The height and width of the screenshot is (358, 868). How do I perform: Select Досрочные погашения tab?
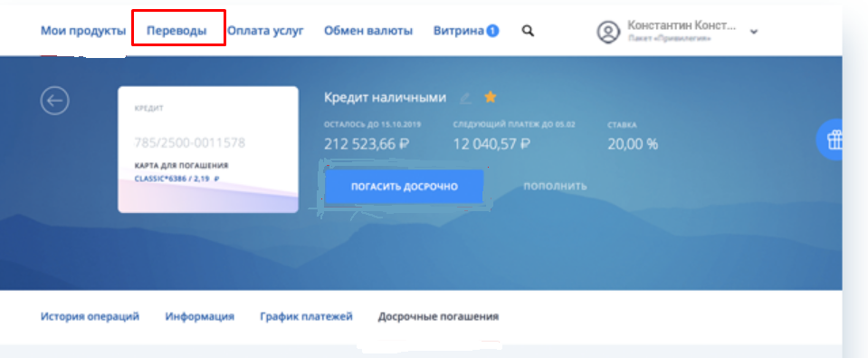438,317
